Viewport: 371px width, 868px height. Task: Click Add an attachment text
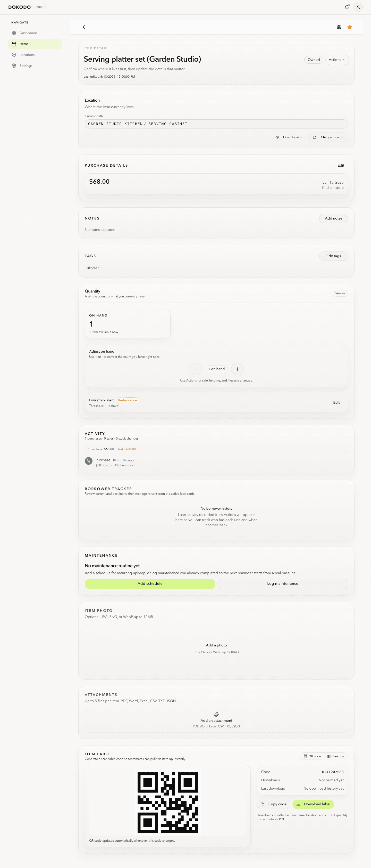[216, 720]
